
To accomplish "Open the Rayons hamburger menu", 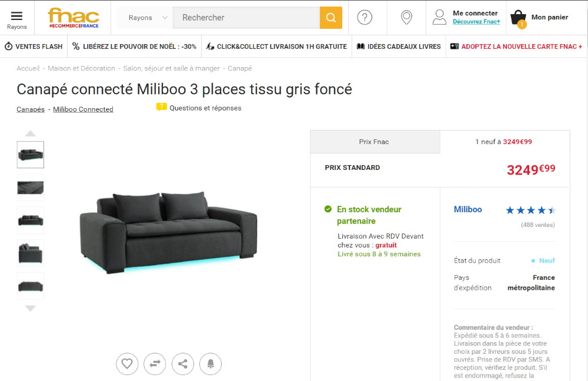I will coord(16,20).
